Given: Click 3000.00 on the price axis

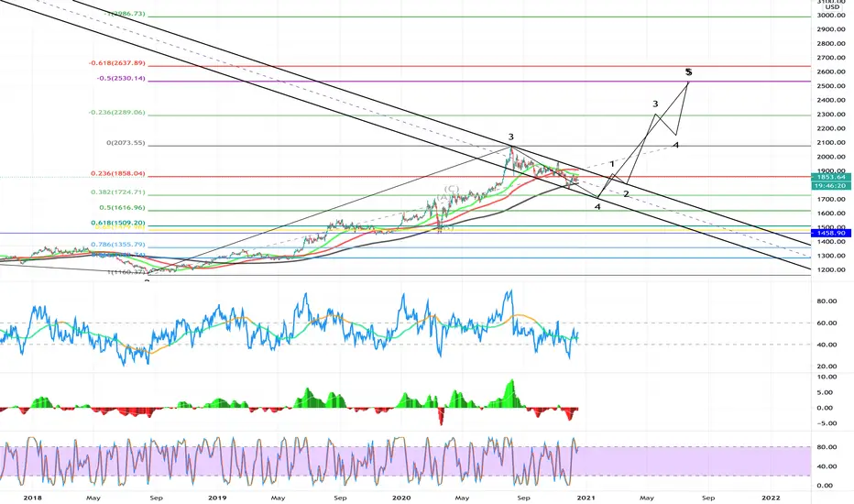Looking at the screenshot, I should (x=831, y=16).
